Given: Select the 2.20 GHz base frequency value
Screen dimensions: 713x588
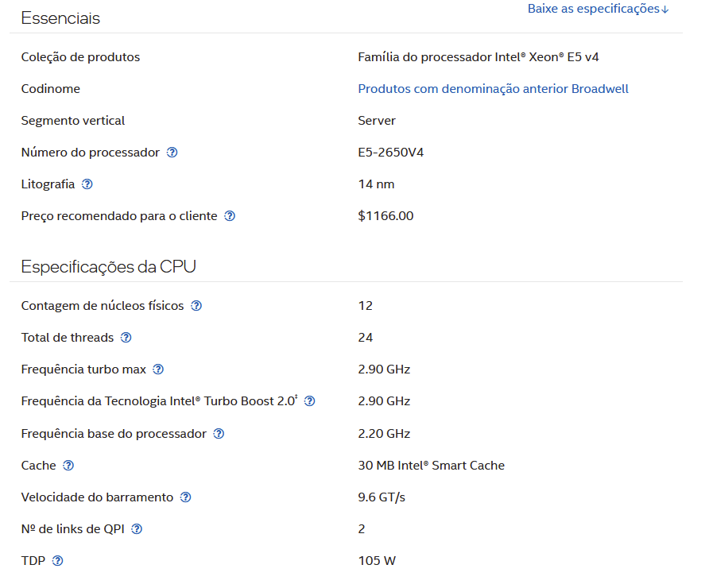Looking at the screenshot, I should pyautogui.click(x=384, y=434).
